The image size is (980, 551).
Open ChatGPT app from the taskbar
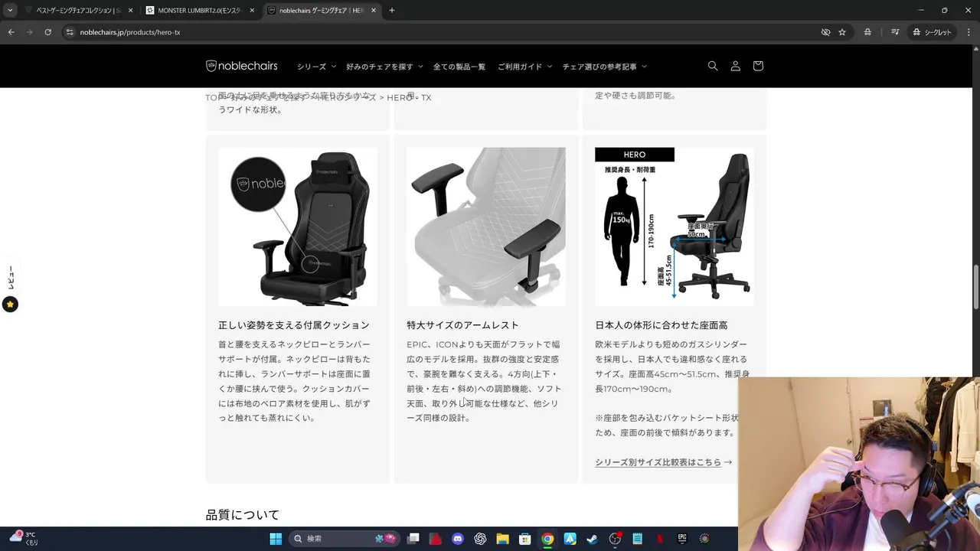pos(480,539)
